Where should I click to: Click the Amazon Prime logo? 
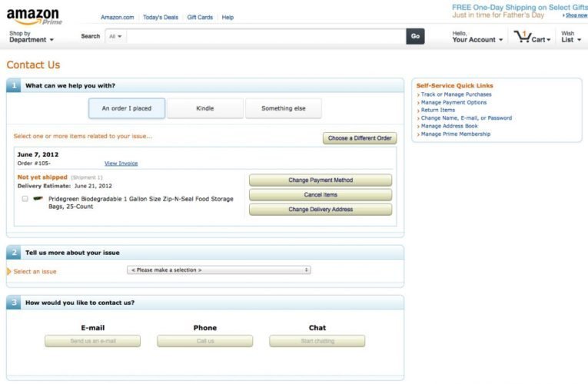(x=34, y=16)
